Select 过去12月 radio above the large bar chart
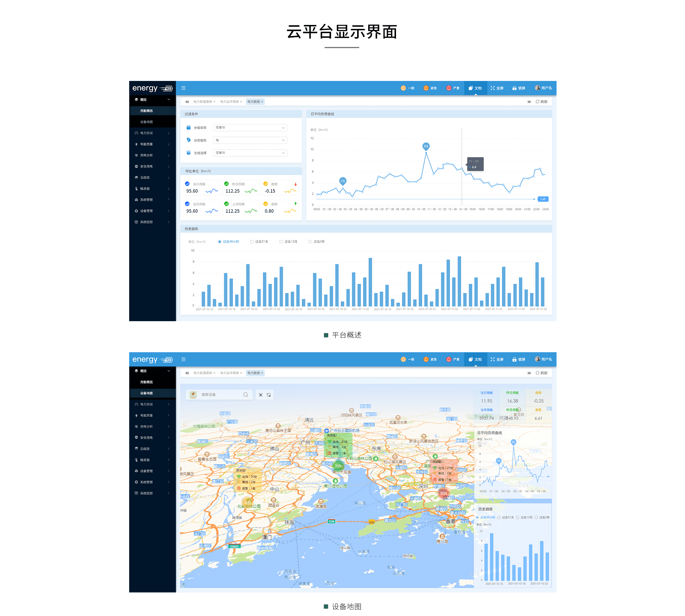This screenshot has height=616, width=685. 281,242
